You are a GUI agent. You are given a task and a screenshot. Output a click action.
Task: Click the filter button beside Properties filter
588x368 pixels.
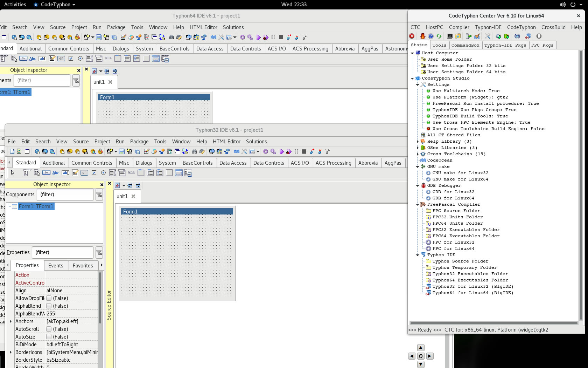(99, 253)
